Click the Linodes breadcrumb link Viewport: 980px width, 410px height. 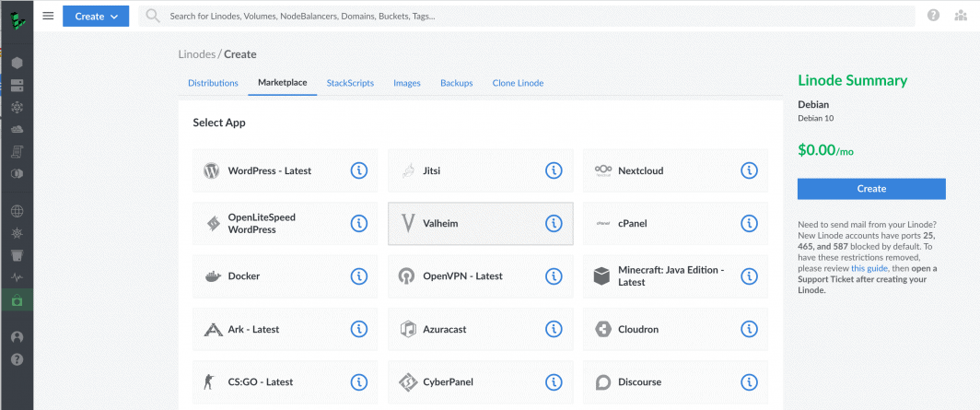[x=196, y=54]
